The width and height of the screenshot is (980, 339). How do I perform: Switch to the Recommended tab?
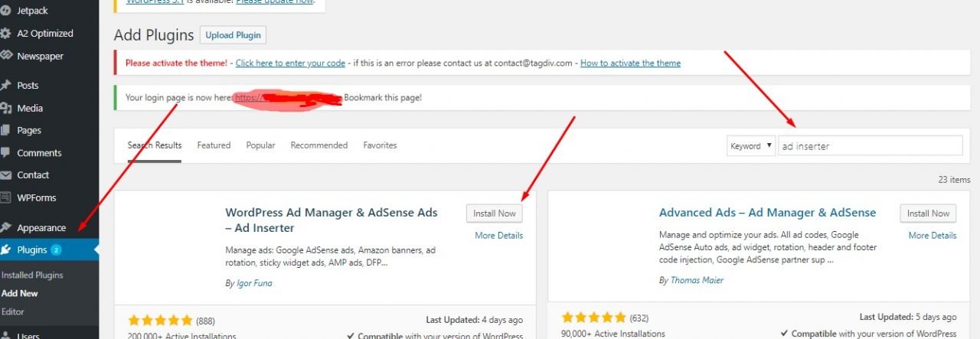[319, 145]
